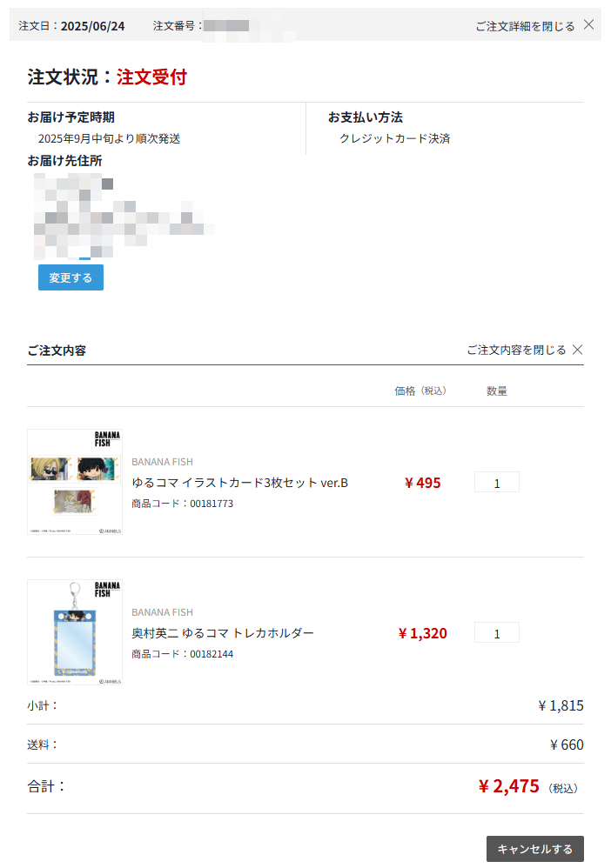Open 奥村英二 ゆるコマ トレカホルダー product link
The image size is (611, 868).
223,633
